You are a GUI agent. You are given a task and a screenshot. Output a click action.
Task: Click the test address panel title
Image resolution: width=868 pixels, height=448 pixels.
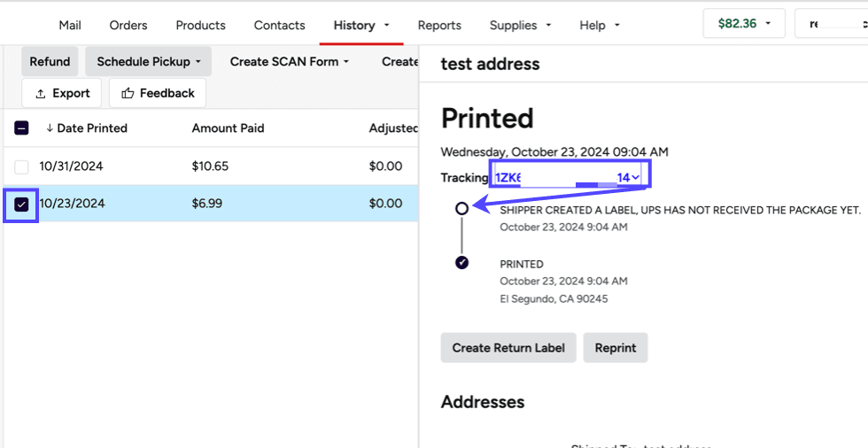click(490, 64)
